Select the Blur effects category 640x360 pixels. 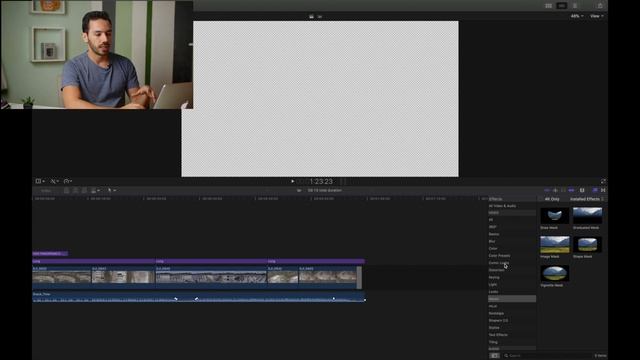[492, 241]
